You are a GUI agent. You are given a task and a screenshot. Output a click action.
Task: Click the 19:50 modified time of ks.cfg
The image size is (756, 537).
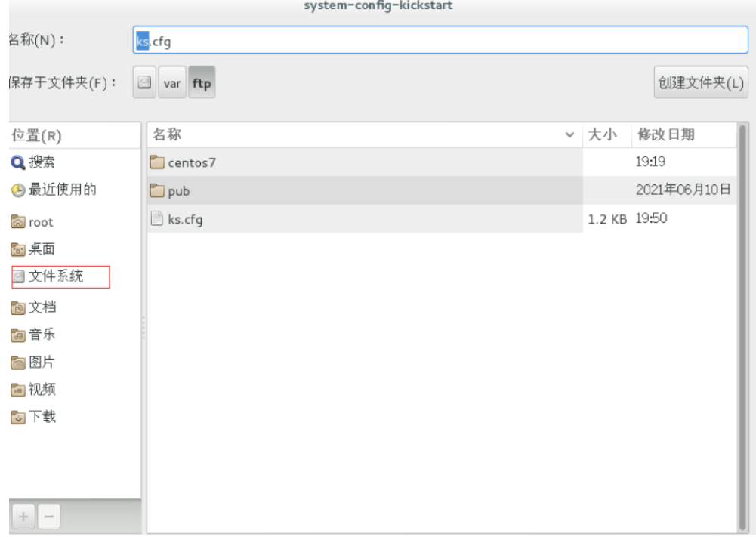coord(651,218)
